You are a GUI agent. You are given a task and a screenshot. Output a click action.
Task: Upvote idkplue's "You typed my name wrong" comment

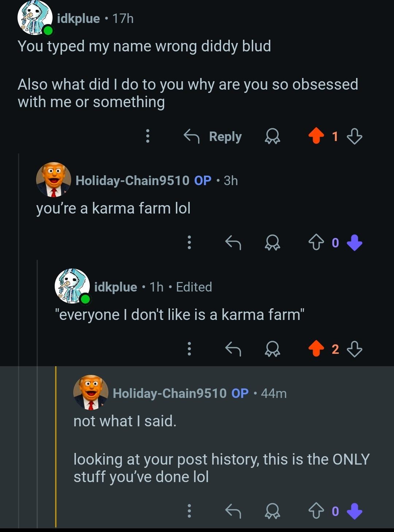tap(316, 137)
